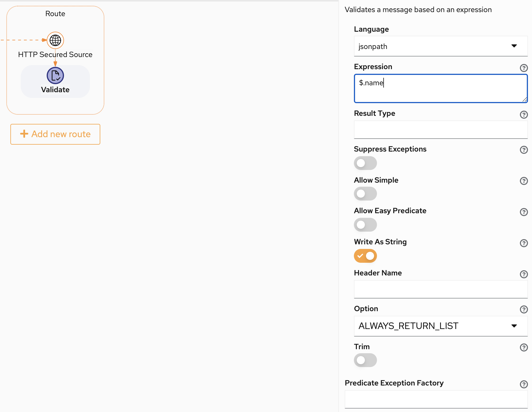Open help for Predicate Exception Factory
This screenshot has width=532, height=412.
click(x=524, y=384)
